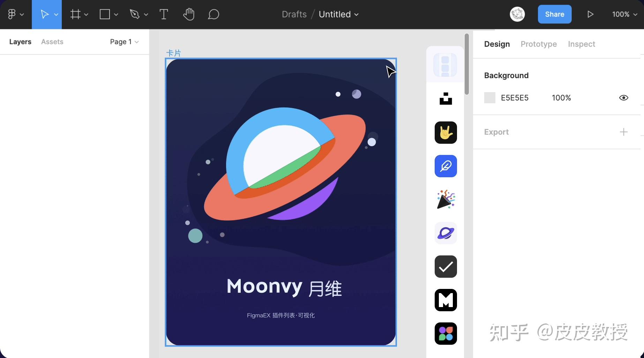Expand the Page 1 selector
The height and width of the screenshot is (358, 644).
125,42
